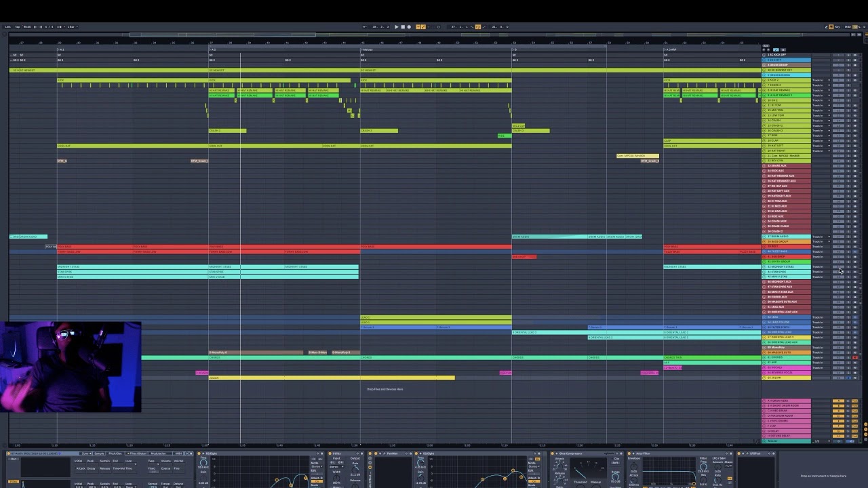
Task: Select the Glue Compressor device title
Action: tap(570, 453)
